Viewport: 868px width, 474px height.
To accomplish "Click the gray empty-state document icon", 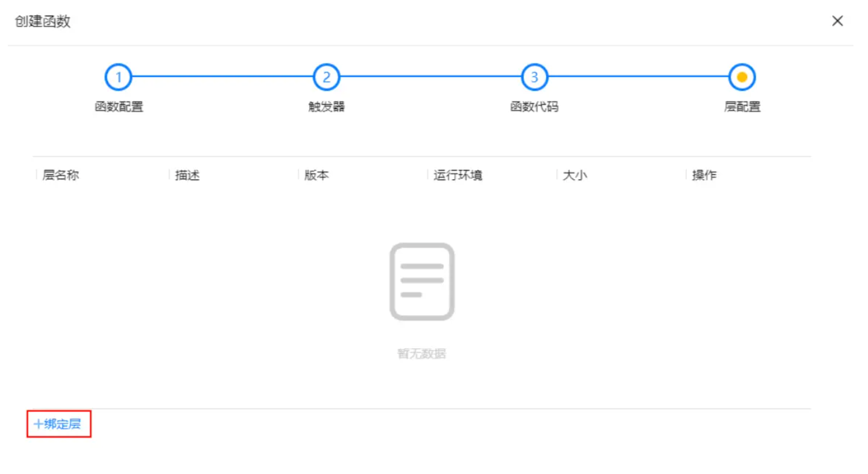I will click(x=423, y=282).
